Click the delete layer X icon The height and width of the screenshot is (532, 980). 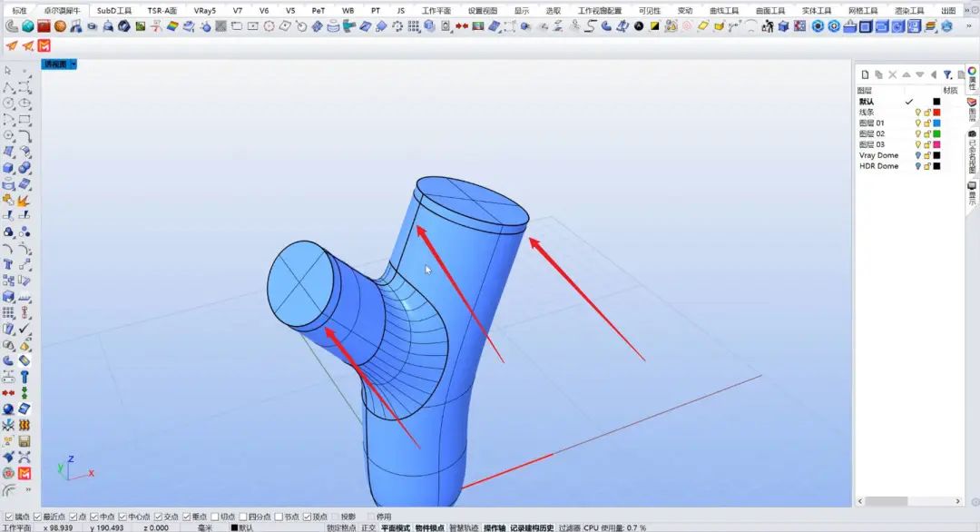coord(892,74)
